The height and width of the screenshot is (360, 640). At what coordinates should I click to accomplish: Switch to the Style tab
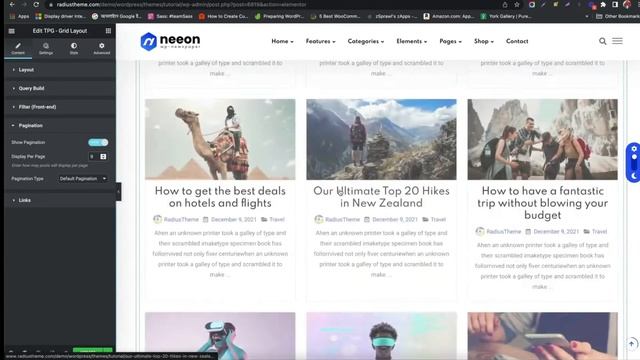[74, 48]
